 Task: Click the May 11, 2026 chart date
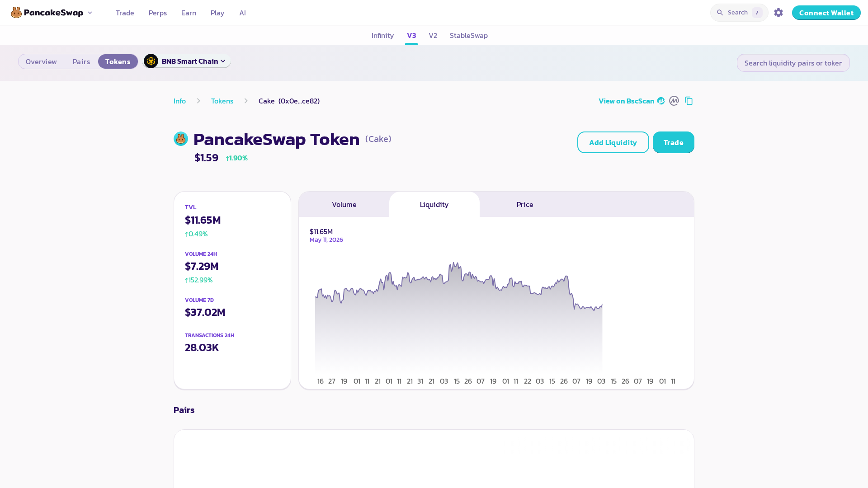[x=326, y=240]
